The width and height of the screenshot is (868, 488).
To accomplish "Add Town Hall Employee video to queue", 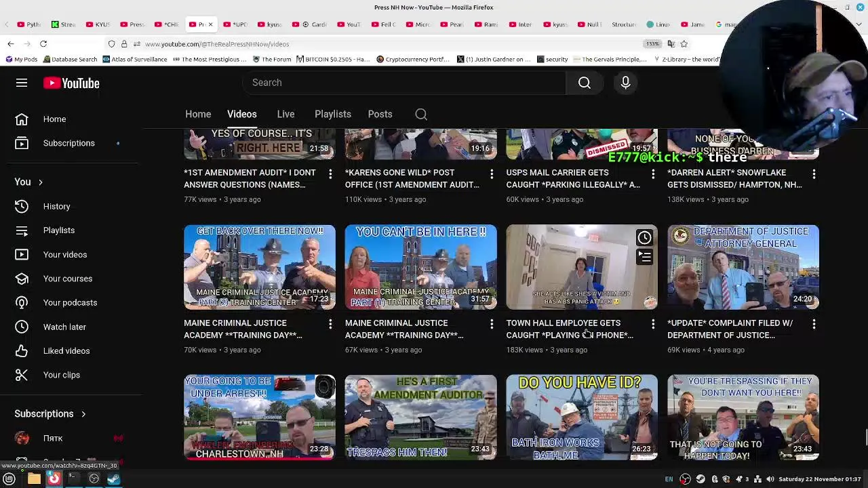I will click(x=644, y=256).
